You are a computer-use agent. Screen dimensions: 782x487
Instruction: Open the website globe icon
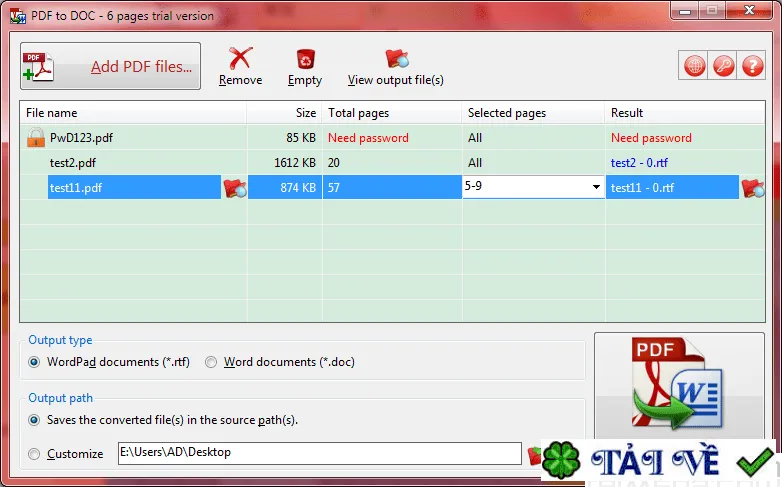point(695,65)
